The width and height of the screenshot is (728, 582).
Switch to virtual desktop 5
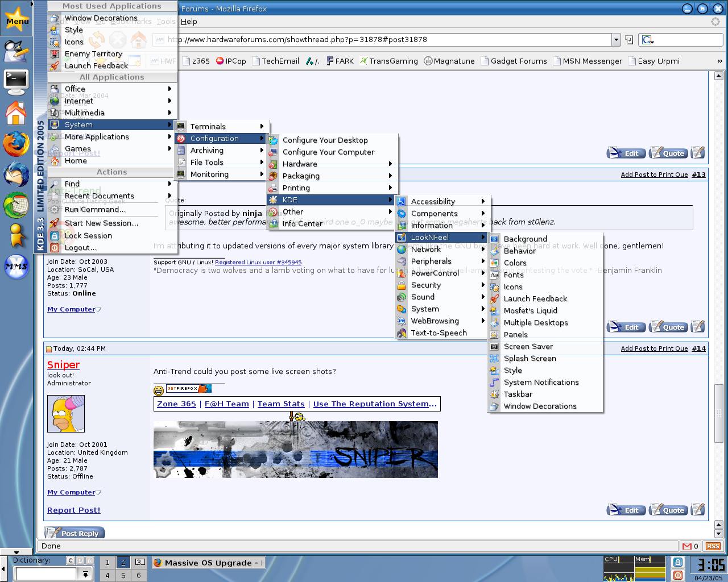click(x=123, y=575)
